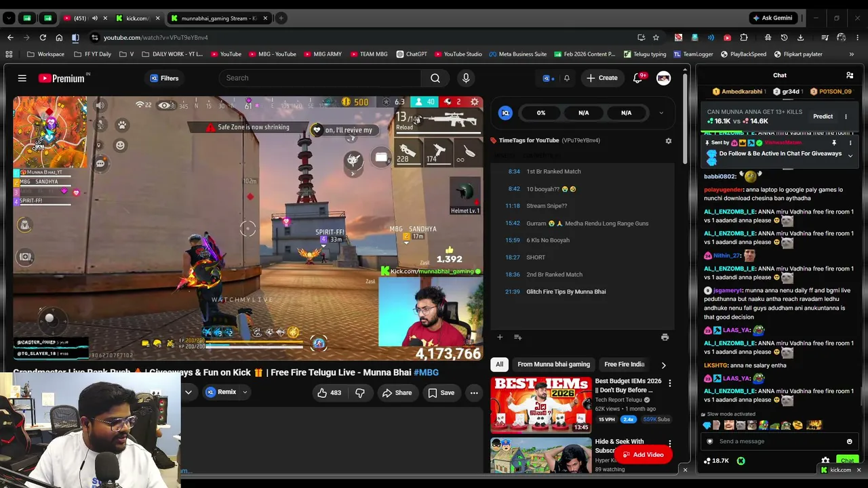The height and width of the screenshot is (488, 868).
Task: Click the YouTube search magnifier button
Action: [x=435, y=78]
